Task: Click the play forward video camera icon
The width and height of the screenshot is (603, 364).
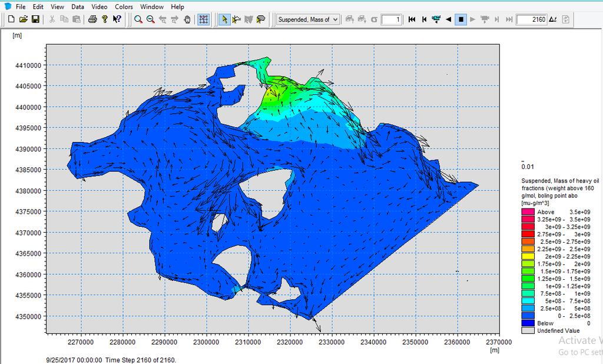Action: coord(485,19)
